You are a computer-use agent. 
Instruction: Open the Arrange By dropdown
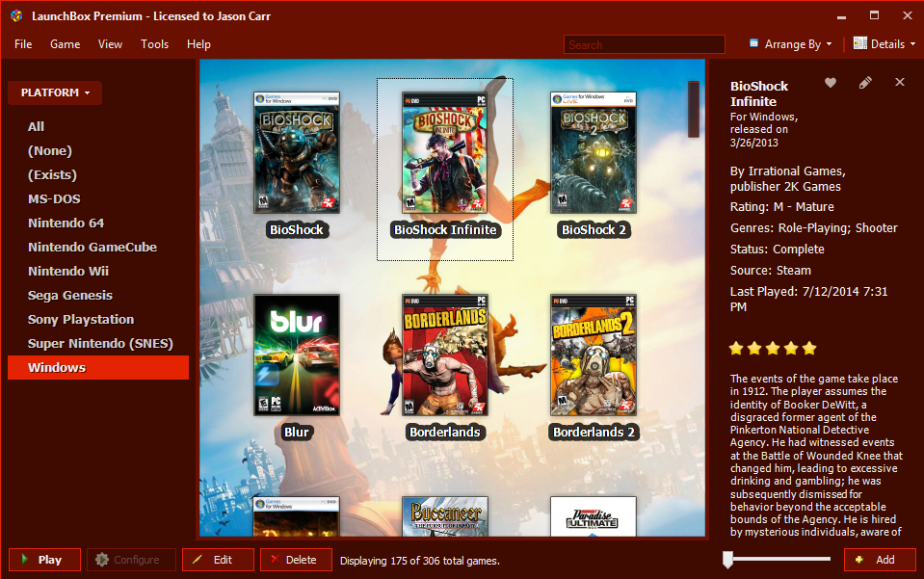point(791,44)
